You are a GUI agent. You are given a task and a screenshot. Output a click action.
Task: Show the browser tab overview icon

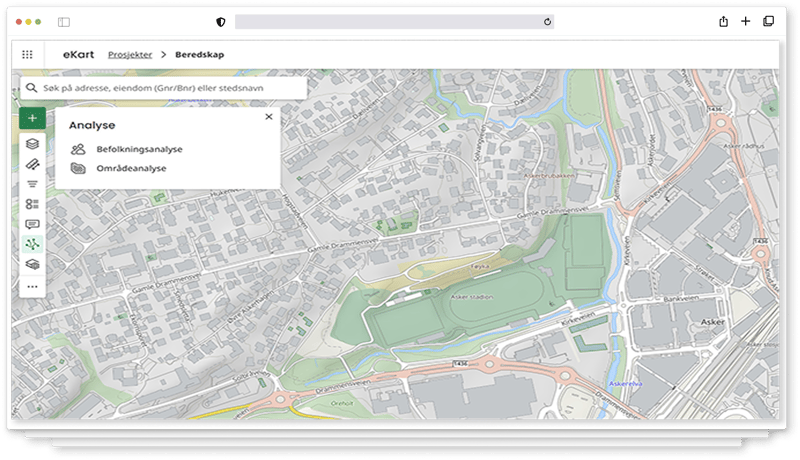(x=768, y=21)
